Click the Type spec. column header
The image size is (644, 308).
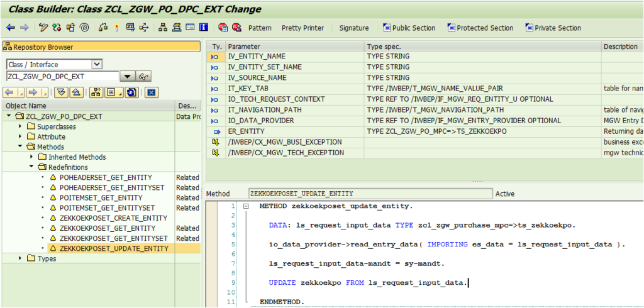[x=482, y=47]
